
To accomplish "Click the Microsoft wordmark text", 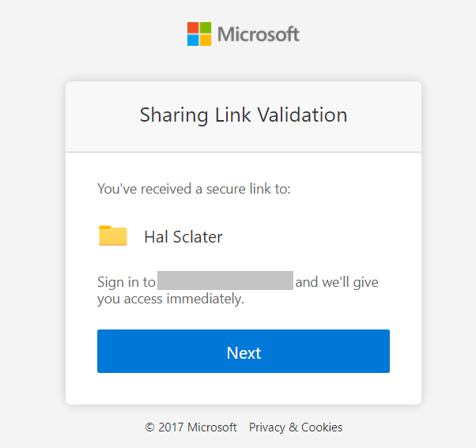I will (259, 34).
